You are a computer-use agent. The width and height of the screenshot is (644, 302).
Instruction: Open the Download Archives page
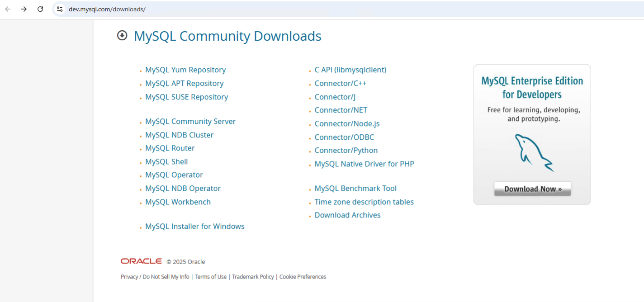pos(347,215)
